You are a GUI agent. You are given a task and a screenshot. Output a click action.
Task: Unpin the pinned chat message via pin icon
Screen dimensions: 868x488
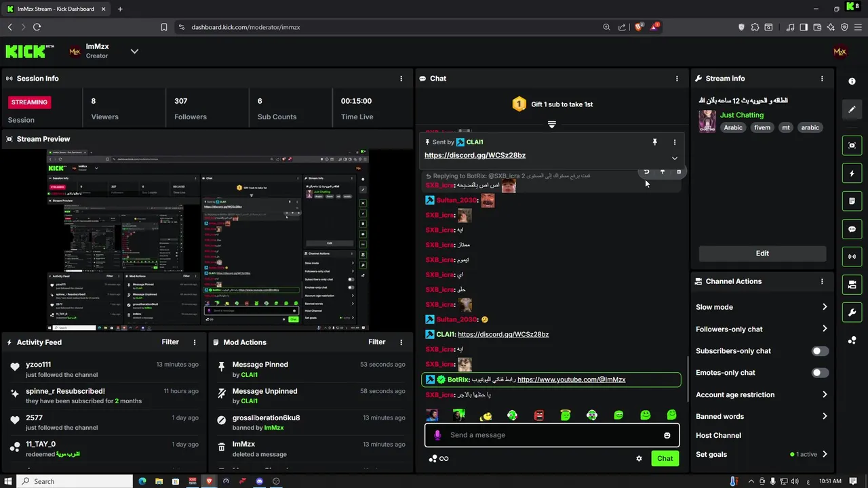(654, 142)
